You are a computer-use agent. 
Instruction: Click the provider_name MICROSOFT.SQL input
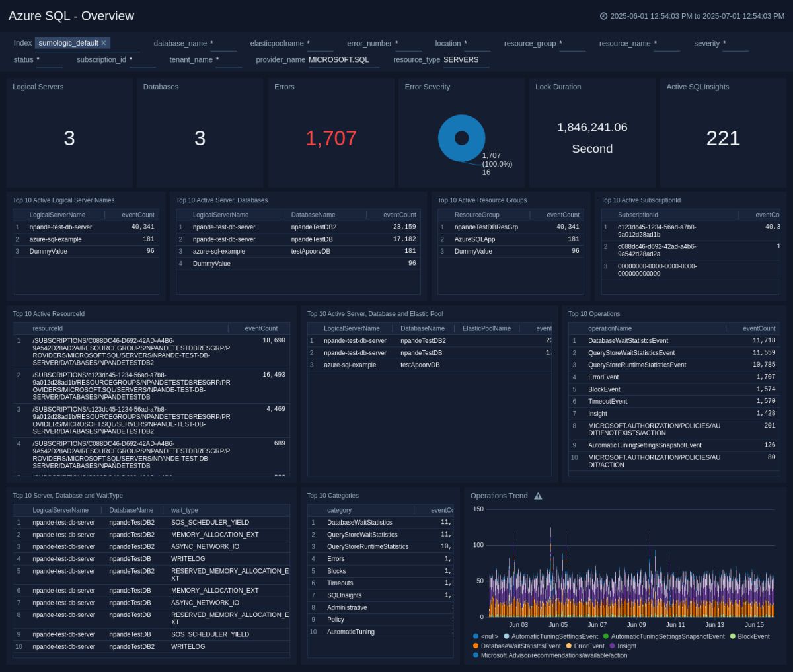coord(344,60)
